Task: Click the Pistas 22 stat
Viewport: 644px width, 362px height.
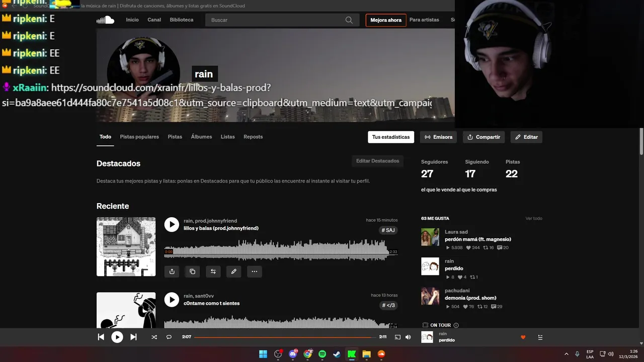Action: point(513,169)
